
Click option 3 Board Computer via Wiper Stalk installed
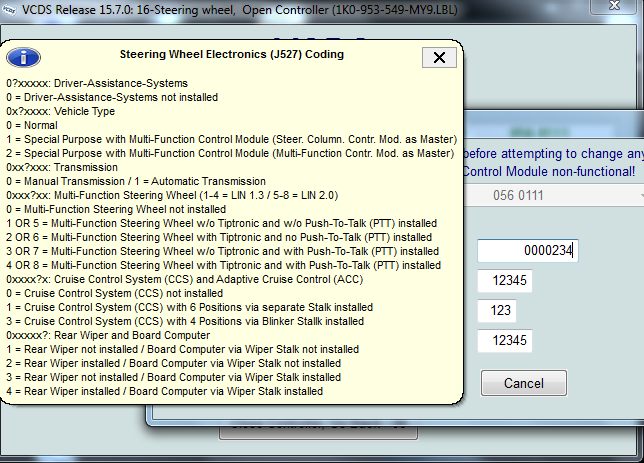click(x=173, y=377)
